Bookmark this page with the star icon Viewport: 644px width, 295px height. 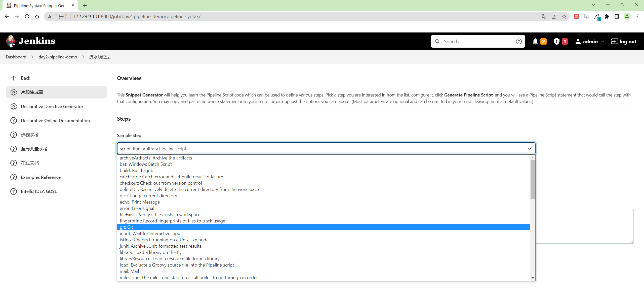[564, 16]
